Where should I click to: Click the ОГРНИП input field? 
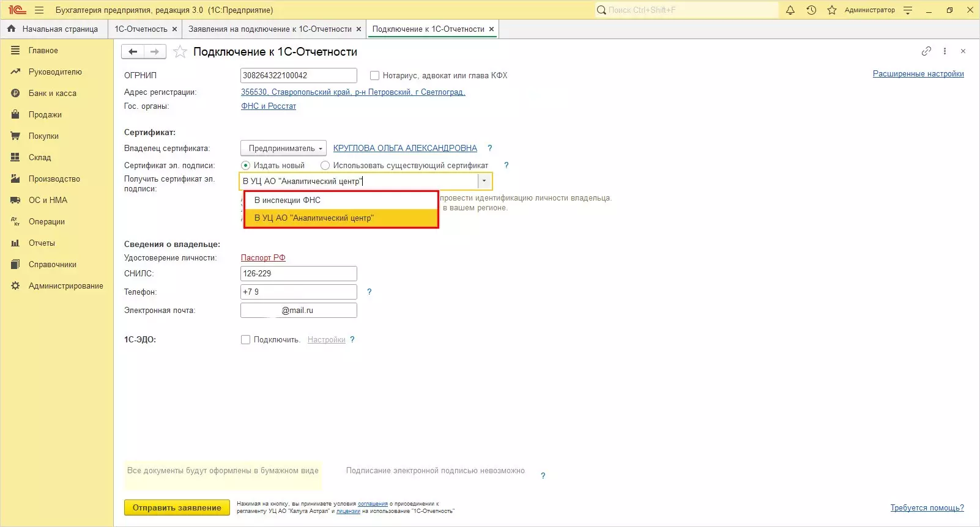tap(299, 75)
